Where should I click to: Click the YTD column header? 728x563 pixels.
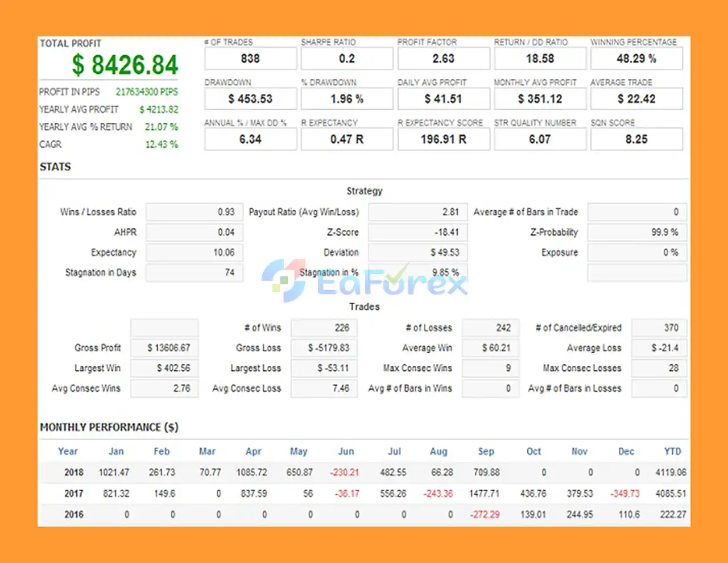point(672,452)
